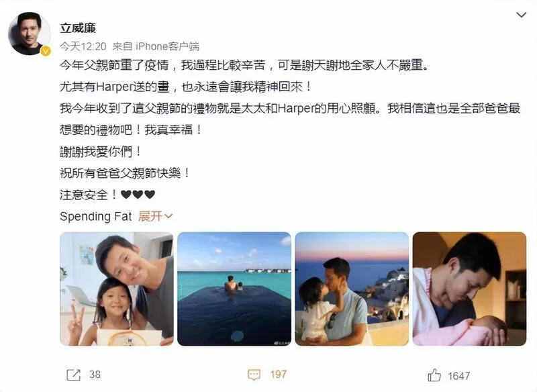Click the three black hearts emoji
The image size is (537, 392).
coord(138,195)
